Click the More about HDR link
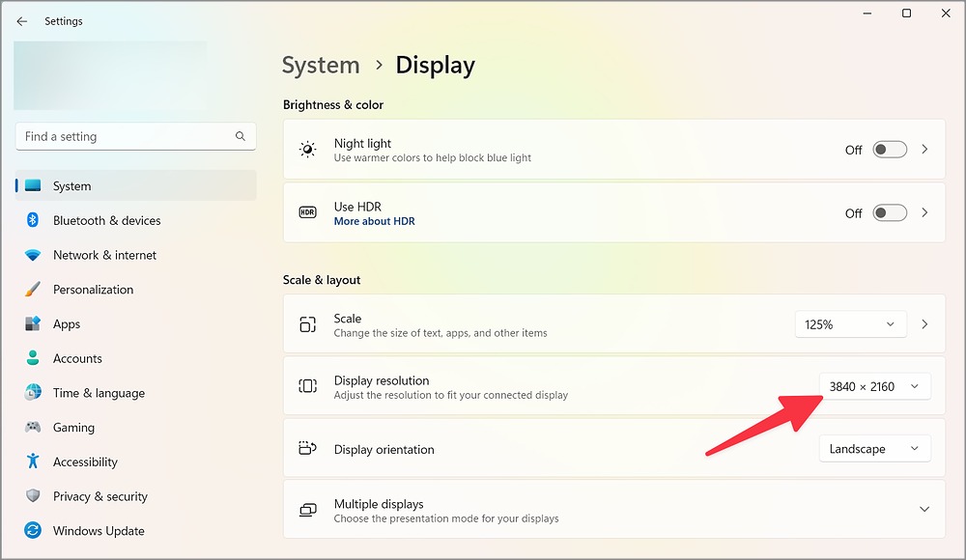 (x=374, y=221)
